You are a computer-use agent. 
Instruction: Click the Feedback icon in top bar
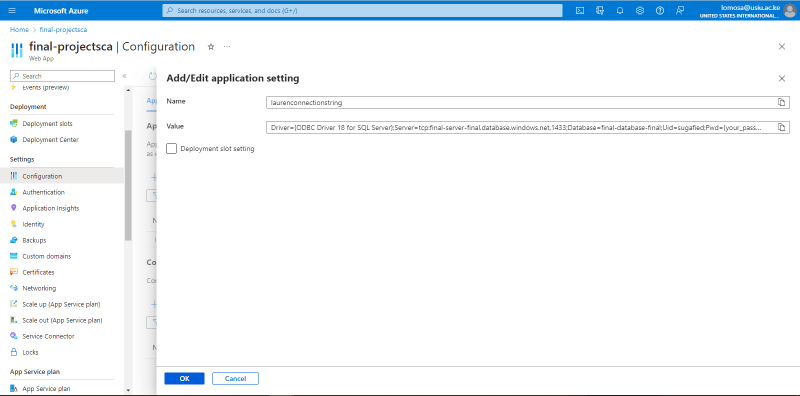(680, 10)
